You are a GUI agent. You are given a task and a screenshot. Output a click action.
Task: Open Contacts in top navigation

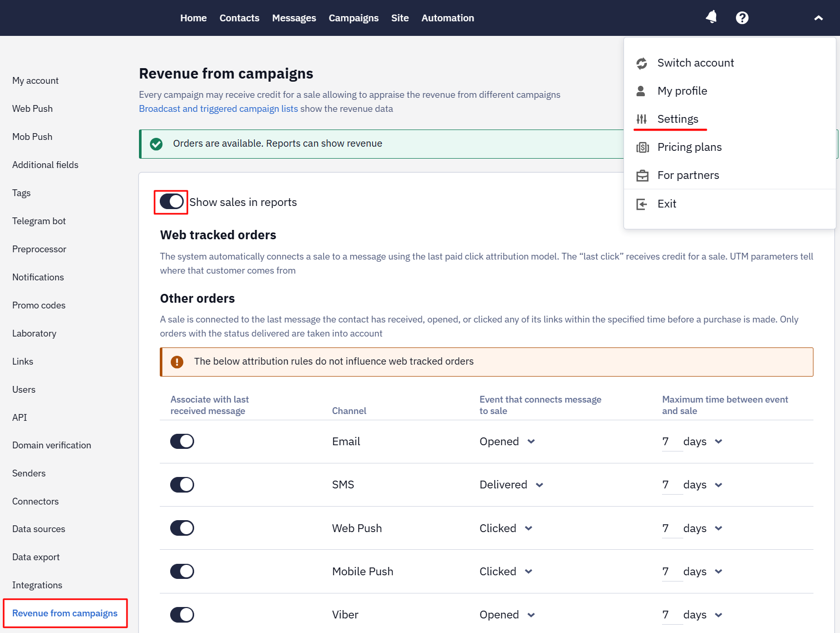pyautogui.click(x=239, y=18)
